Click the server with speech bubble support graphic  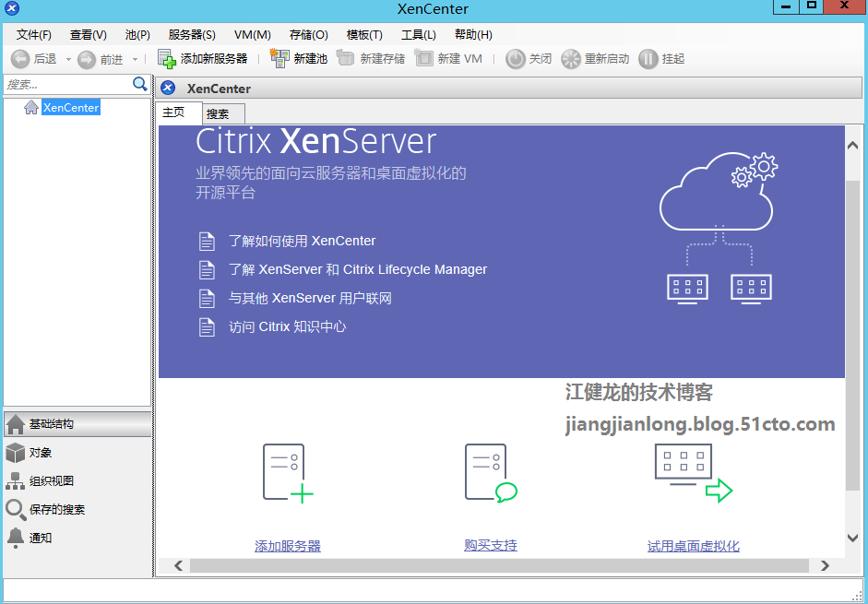pos(491,473)
